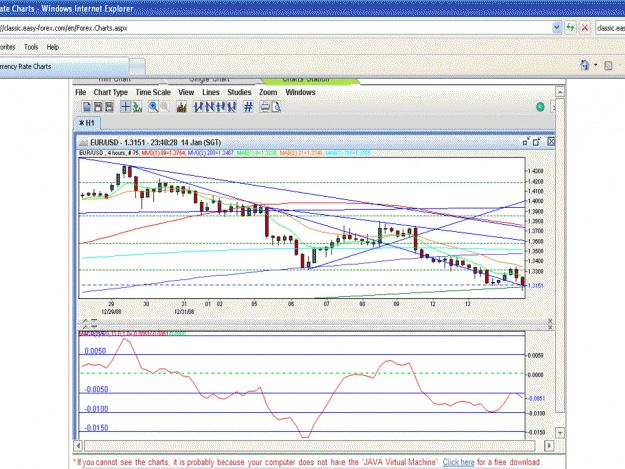This screenshot has width=625, height=469.
Task: Click the vertical scrollbar thumb
Action: click(560, 256)
